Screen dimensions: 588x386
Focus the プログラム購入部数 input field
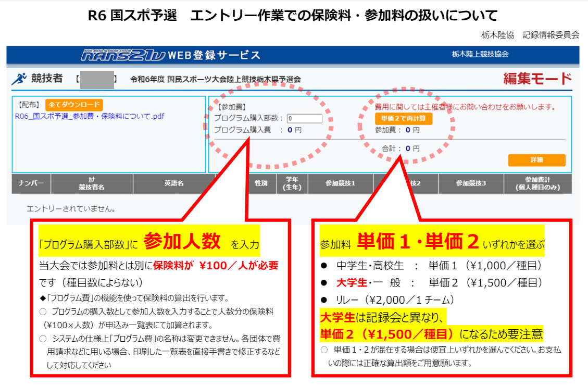click(305, 119)
